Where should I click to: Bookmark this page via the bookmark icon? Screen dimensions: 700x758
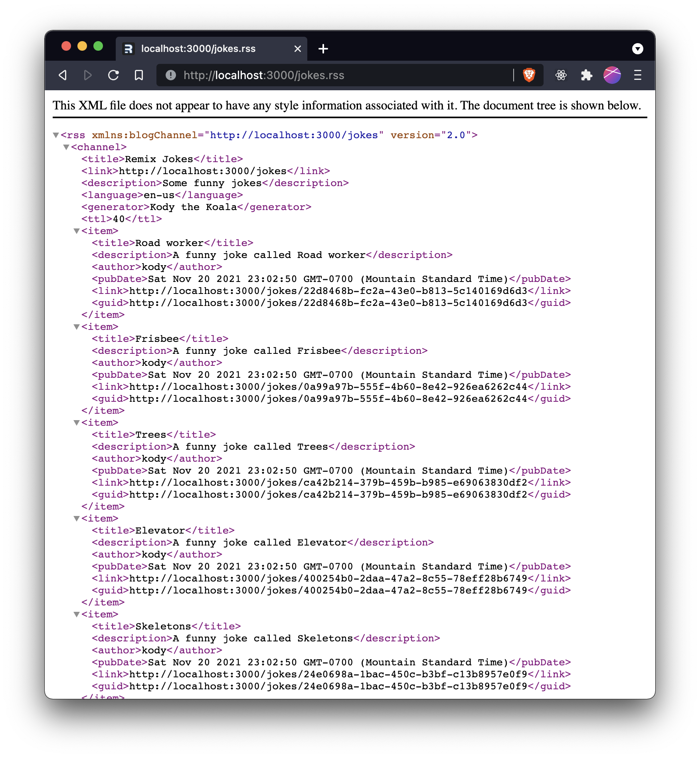tap(139, 75)
